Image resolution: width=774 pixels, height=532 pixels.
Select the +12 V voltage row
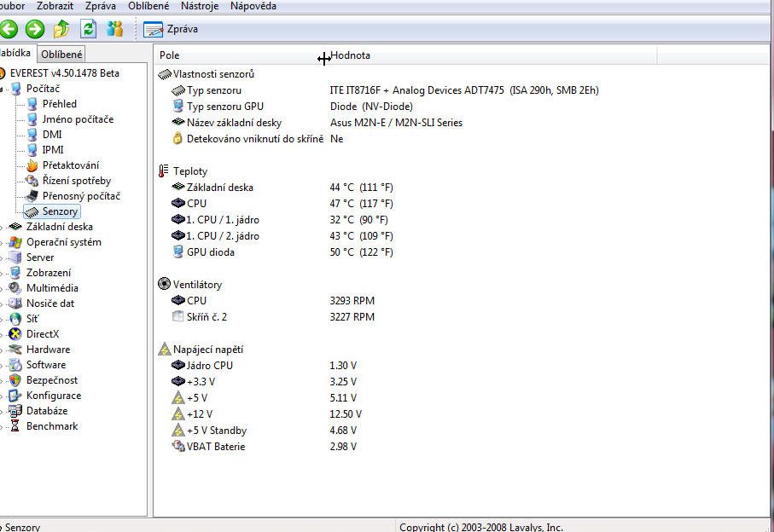(x=266, y=413)
